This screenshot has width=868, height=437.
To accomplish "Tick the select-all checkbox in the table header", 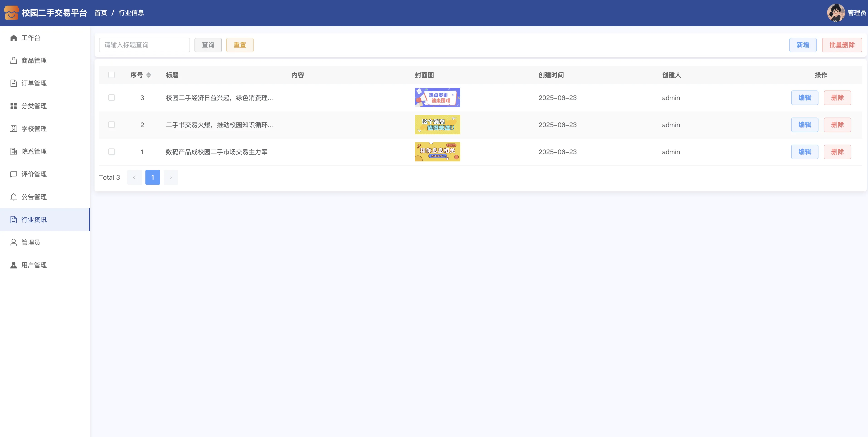I will [112, 75].
